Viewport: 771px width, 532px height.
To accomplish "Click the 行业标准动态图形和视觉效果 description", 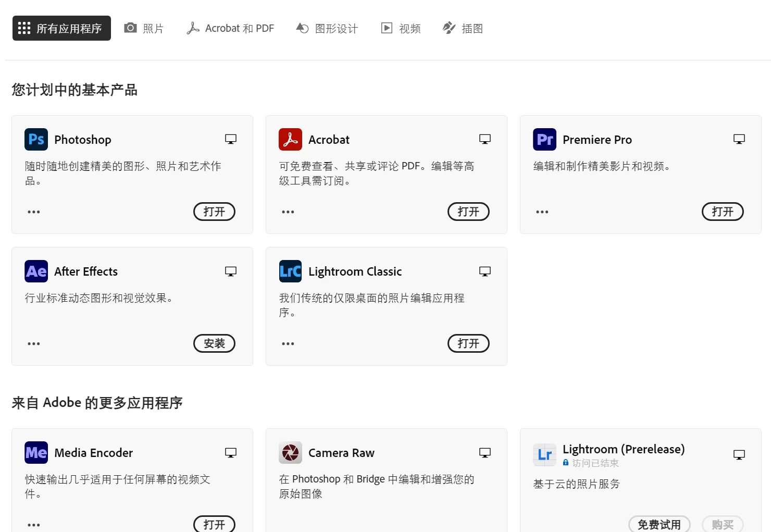I will click(x=99, y=298).
